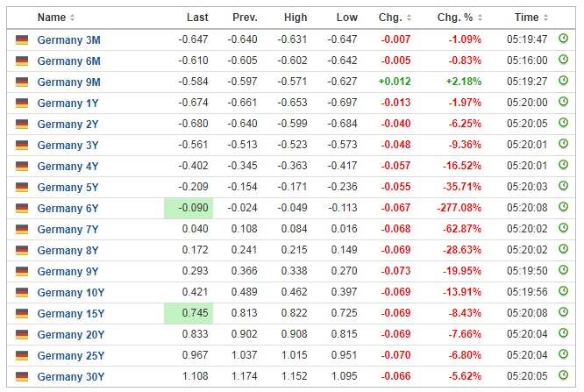Click the clock icon in Germany 8Y row
The width and height of the screenshot is (584, 392).
563,249
